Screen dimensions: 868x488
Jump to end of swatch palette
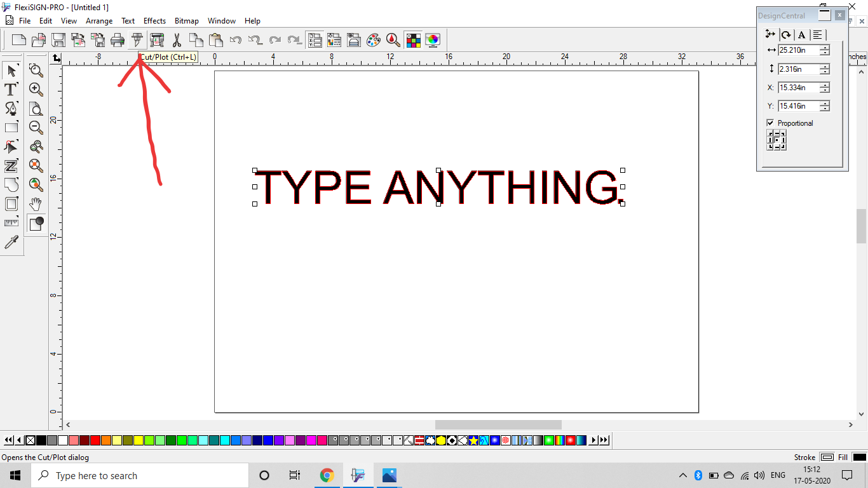click(x=604, y=440)
